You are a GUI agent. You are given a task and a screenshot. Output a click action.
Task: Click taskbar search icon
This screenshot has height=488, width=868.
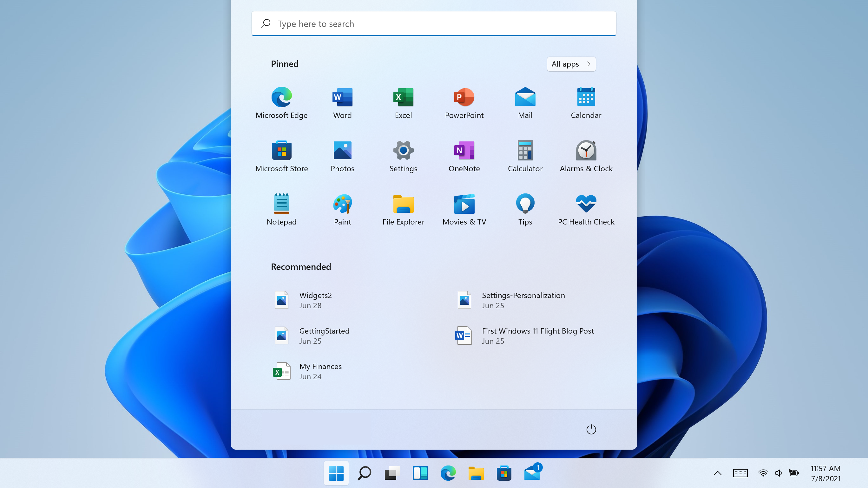click(x=364, y=472)
